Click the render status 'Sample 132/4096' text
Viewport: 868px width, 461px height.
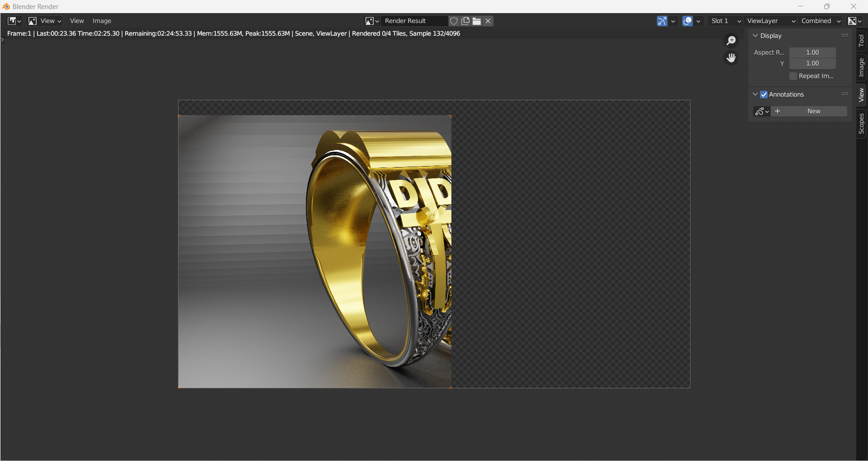point(435,33)
